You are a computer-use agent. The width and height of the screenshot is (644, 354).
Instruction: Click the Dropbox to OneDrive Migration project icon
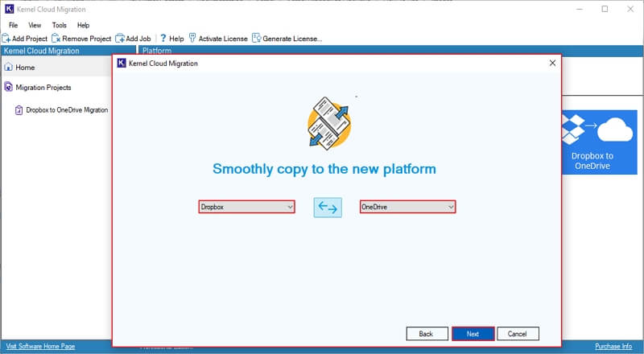tap(19, 110)
